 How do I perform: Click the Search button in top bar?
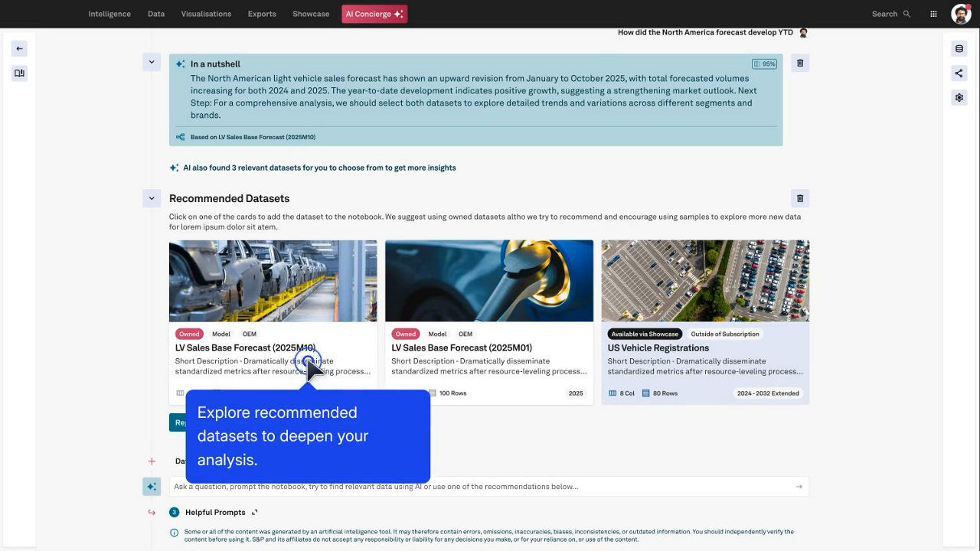tap(890, 14)
